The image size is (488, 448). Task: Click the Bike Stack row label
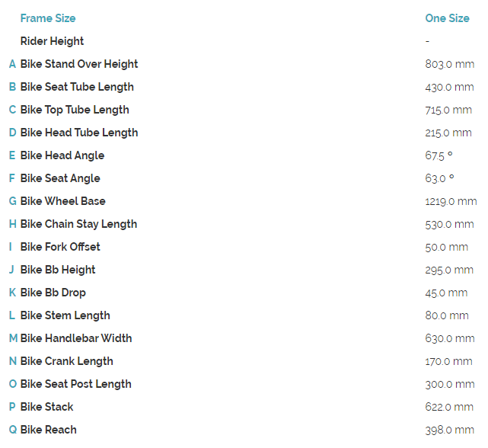click(47, 407)
